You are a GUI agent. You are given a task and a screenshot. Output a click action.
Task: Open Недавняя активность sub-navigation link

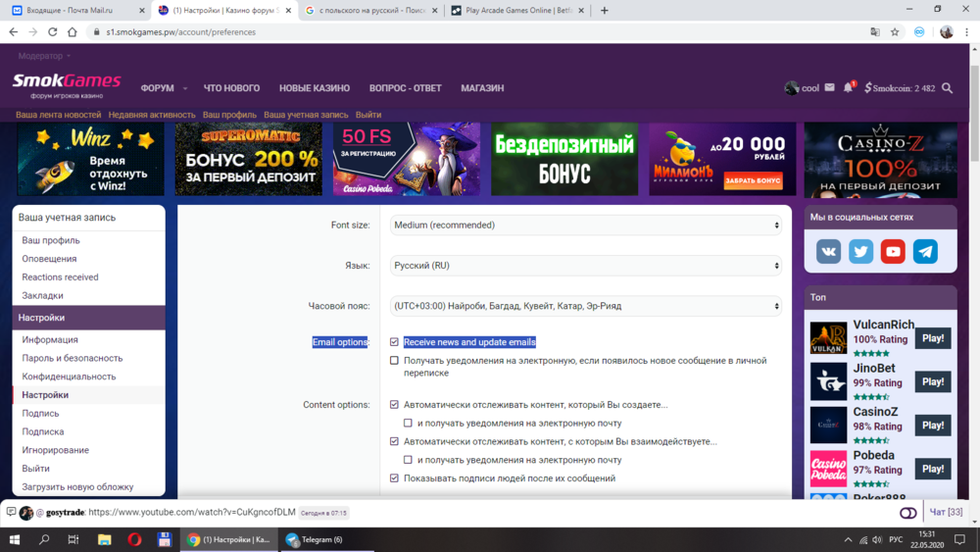click(152, 115)
